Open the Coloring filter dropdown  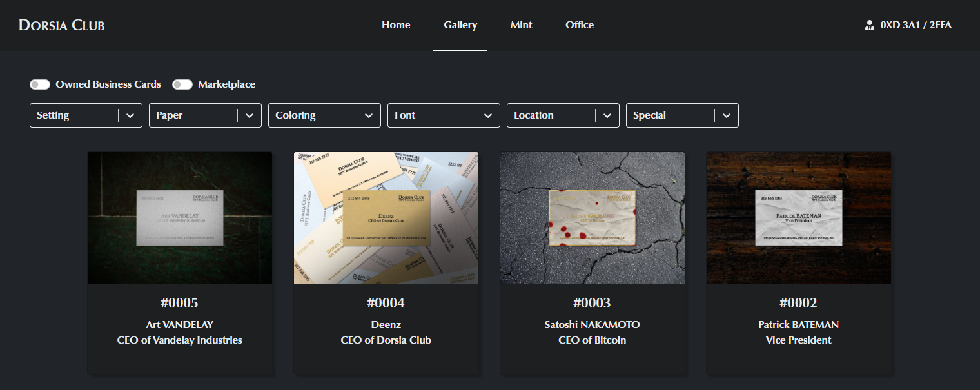[324, 115]
